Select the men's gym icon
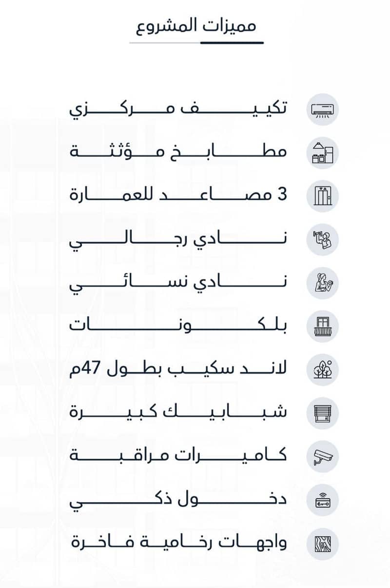390x588 pixels. [x=323, y=240]
